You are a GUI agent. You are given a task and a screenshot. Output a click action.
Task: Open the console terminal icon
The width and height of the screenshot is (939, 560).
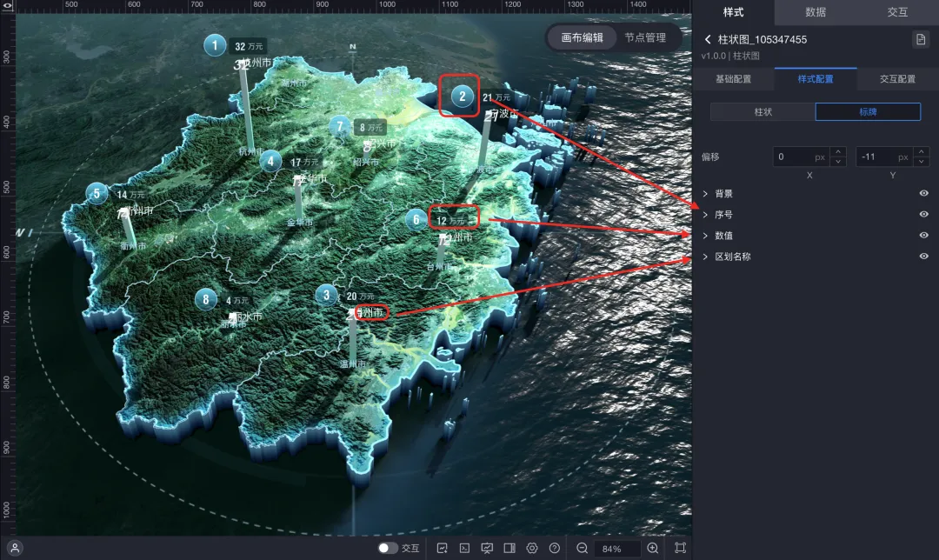point(464,548)
